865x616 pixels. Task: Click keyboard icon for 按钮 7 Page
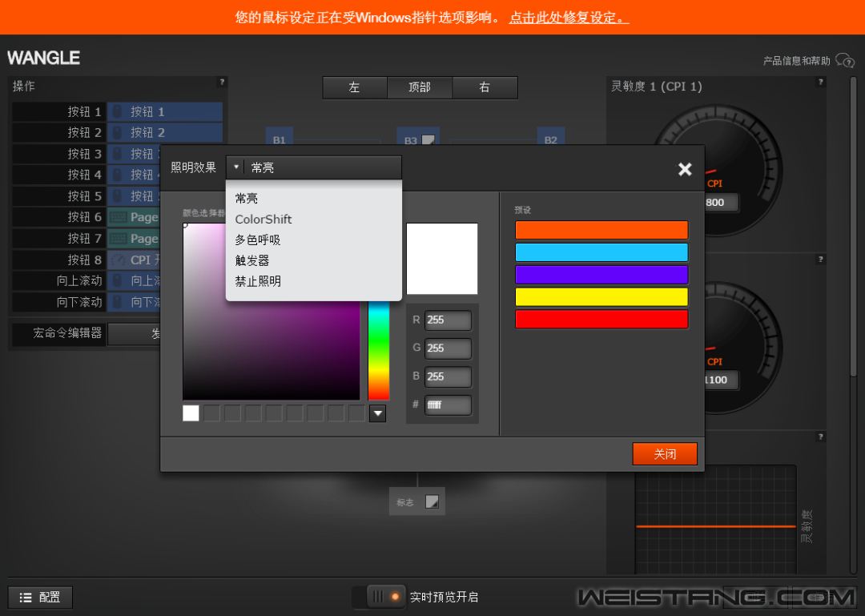pos(118,239)
